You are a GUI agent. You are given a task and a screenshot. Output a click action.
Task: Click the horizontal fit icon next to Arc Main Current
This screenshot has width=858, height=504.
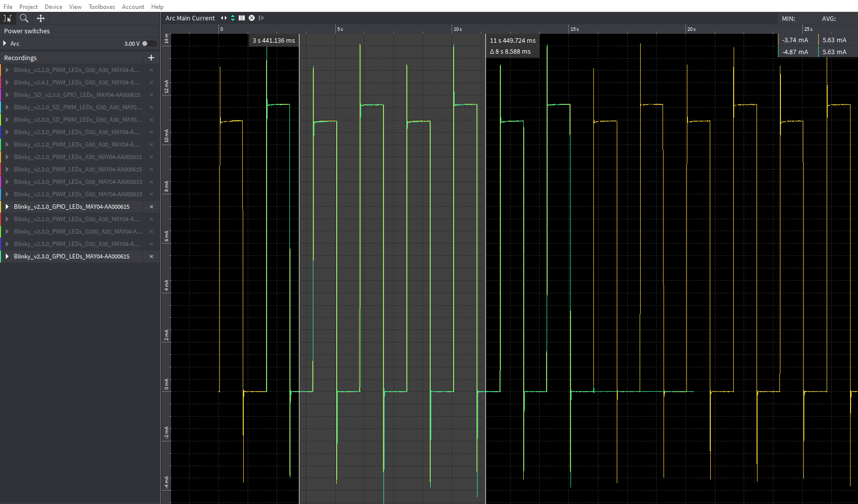223,18
